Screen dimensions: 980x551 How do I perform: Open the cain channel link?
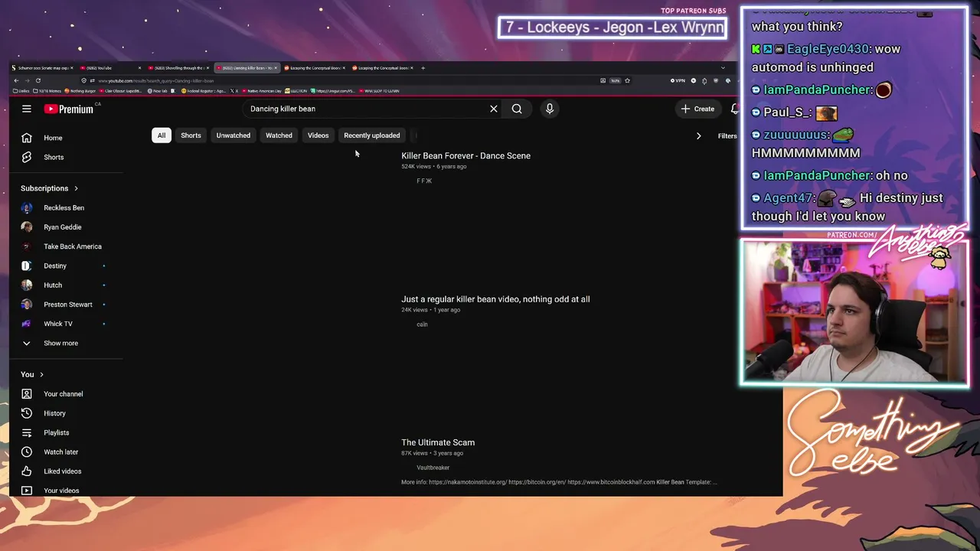422,324
